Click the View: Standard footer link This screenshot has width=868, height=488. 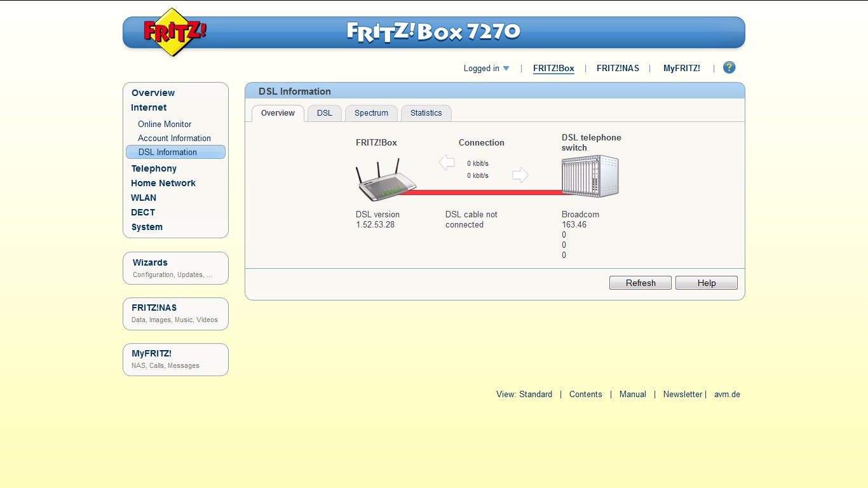pos(524,395)
